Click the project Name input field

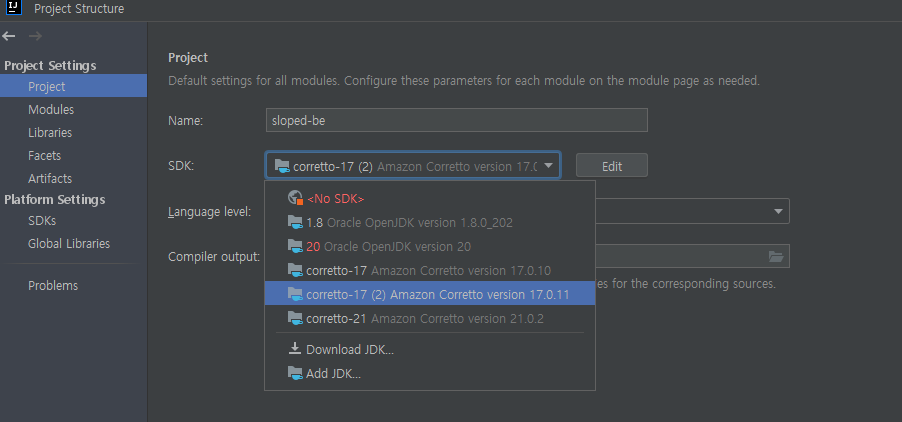[457, 120]
